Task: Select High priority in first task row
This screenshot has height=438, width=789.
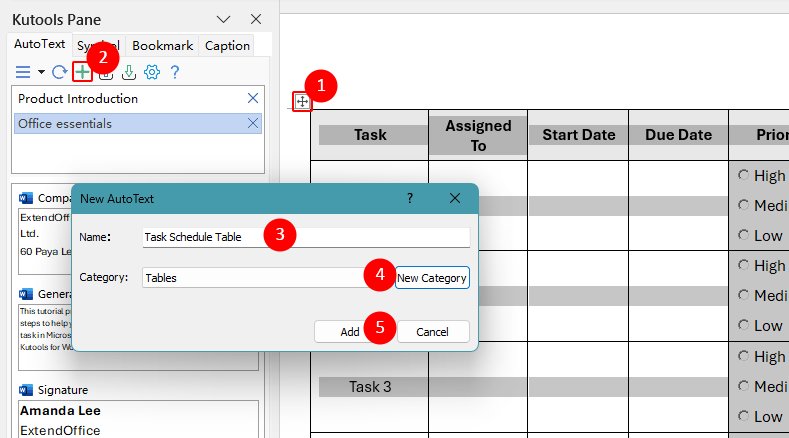Action: click(x=743, y=175)
